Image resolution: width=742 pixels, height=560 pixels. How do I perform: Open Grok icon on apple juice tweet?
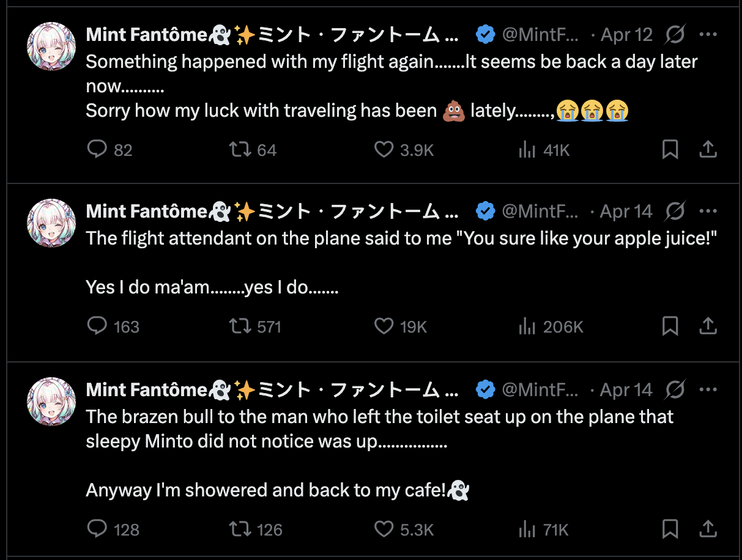coord(675,212)
